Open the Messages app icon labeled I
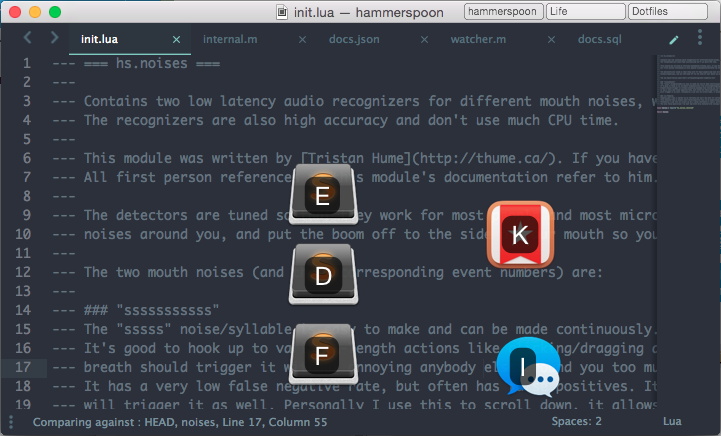The width and height of the screenshot is (721, 436). (x=526, y=368)
